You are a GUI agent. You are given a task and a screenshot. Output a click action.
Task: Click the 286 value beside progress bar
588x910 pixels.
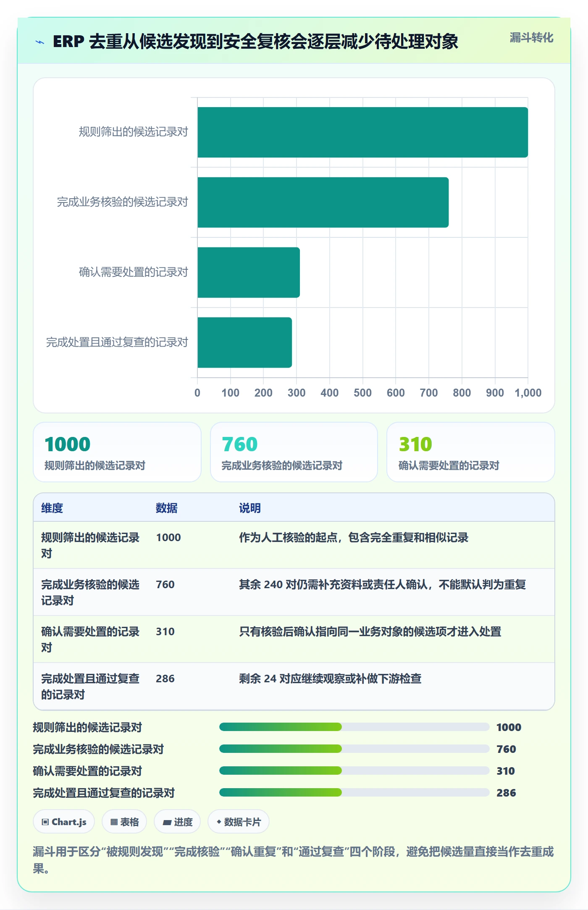click(506, 793)
